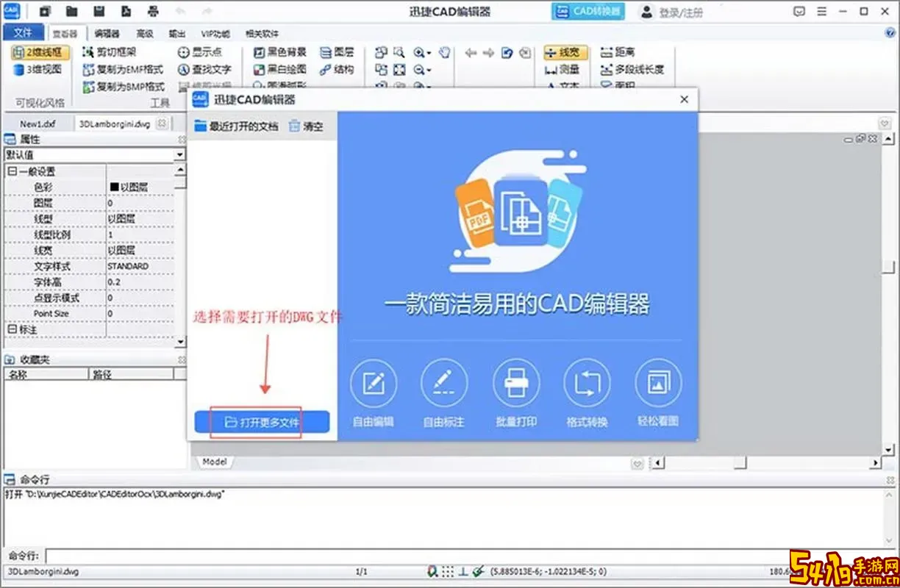Viewport: 900px width, 588px height.
Task: Toggle the 线宽 line width option
Action: (x=565, y=52)
